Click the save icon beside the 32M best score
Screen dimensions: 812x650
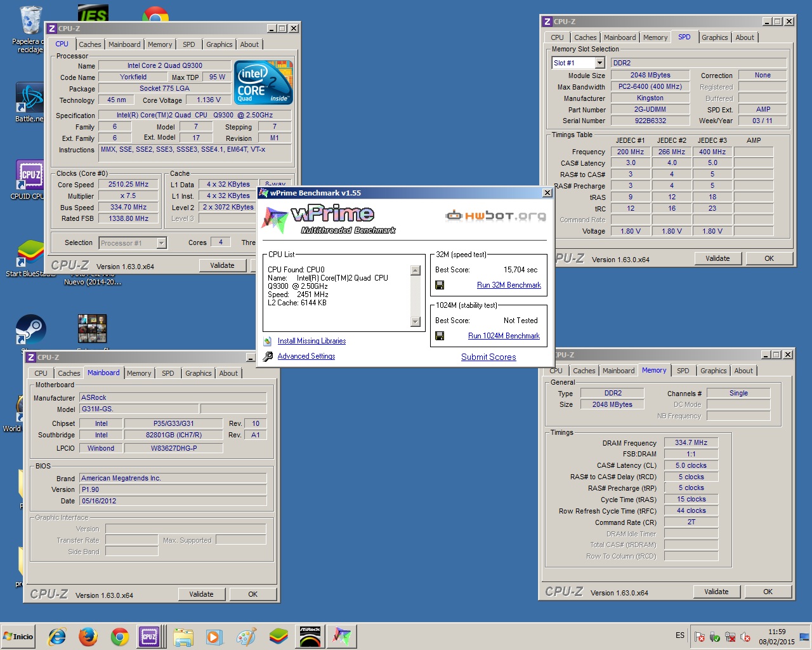[x=440, y=285]
